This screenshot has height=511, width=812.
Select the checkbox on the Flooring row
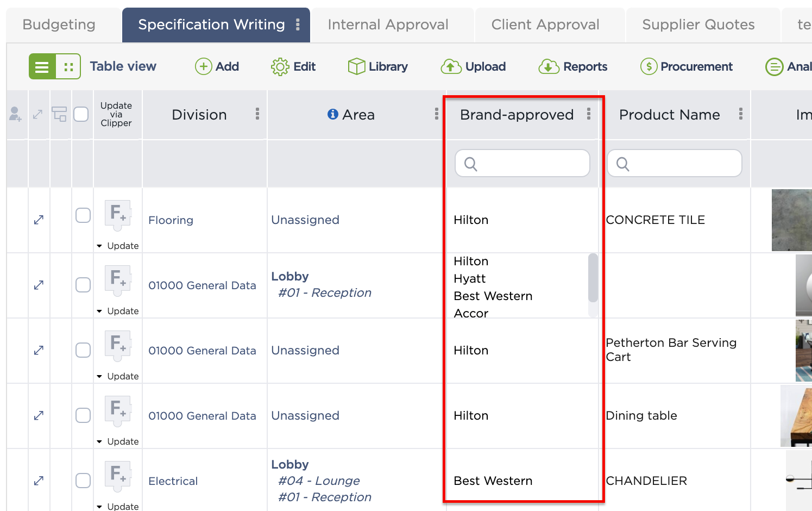(x=83, y=215)
